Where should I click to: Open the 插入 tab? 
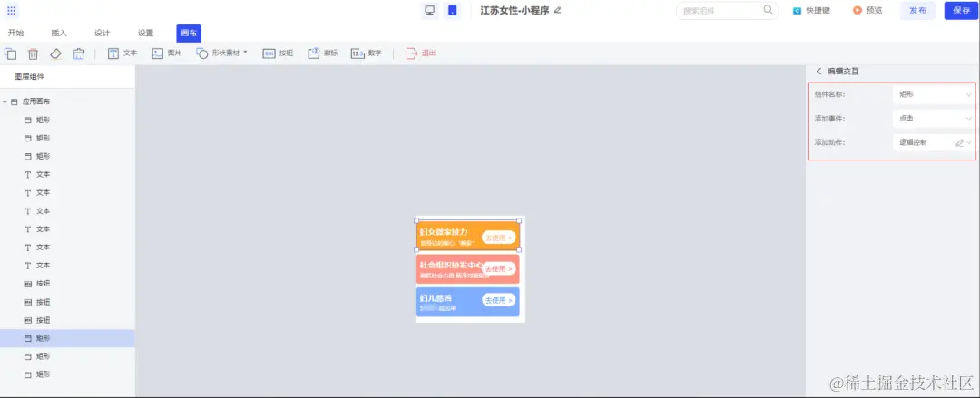coord(59,34)
